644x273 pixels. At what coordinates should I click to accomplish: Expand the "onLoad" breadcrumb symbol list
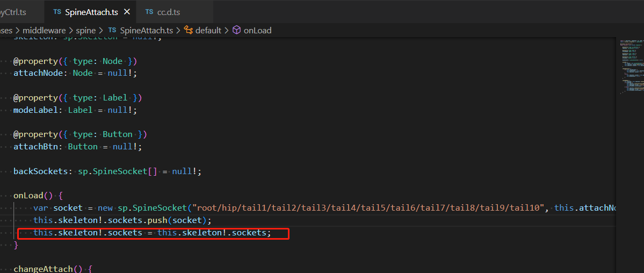point(257,31)
